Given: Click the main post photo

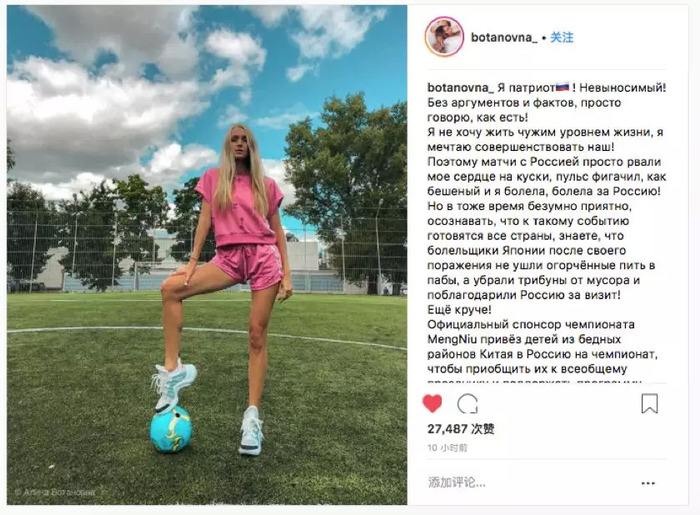Looking at the screenshot, I should (207, 255).
